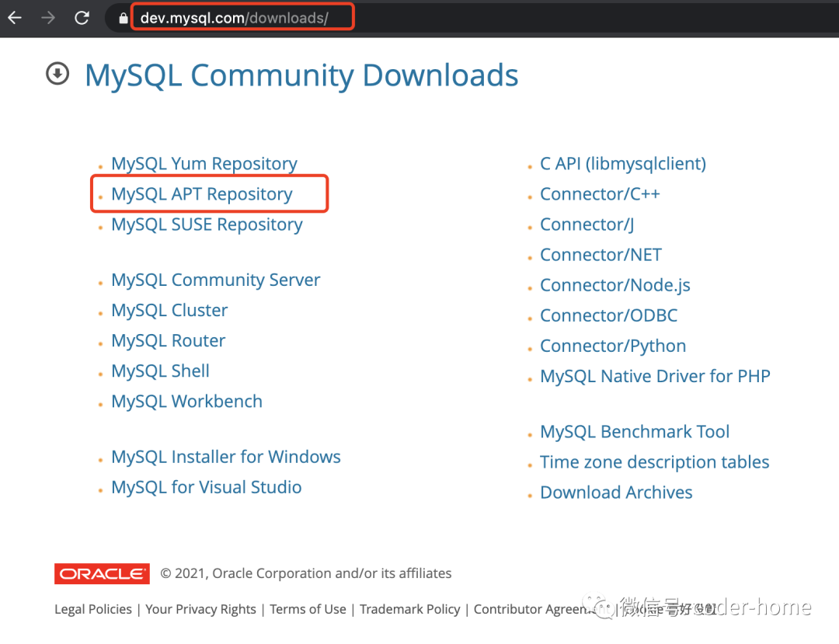Open MySQL Yum Repository link
Viewport: 839px width, 644px height.
tap(204, 164)
